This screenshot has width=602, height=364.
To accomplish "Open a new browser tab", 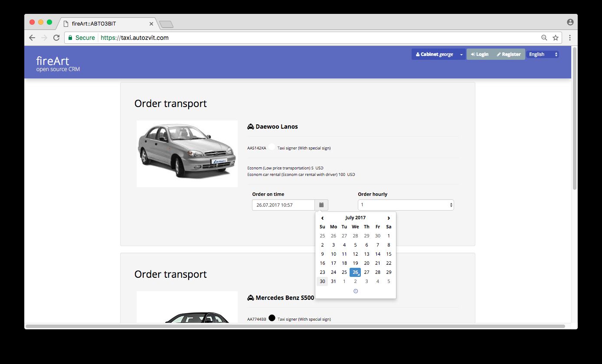I will pyautogui.click(x=166, y=24).
